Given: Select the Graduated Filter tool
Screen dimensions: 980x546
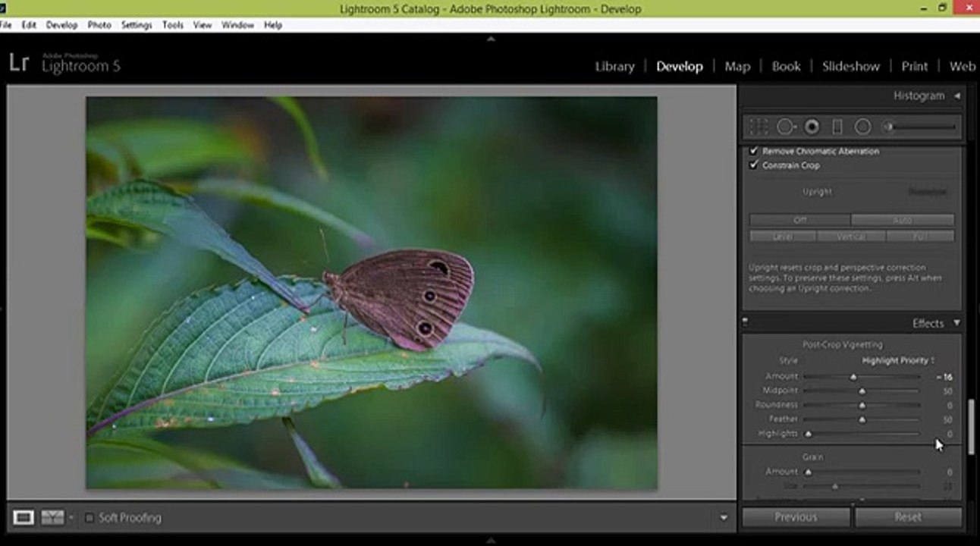Looking at the screenshot, I should (837, 127).
